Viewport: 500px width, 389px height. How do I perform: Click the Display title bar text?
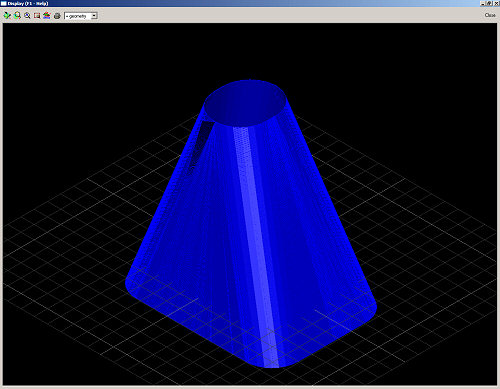(28, 3)
